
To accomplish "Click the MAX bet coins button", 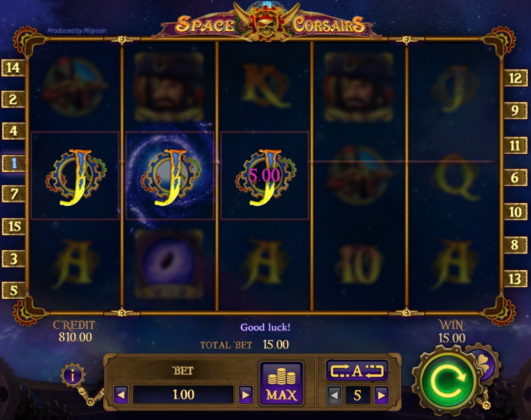I will [x=281, y=383].
